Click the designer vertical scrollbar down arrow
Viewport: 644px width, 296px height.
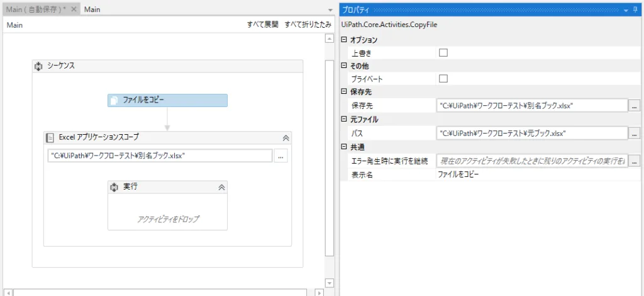coord(330,283)
